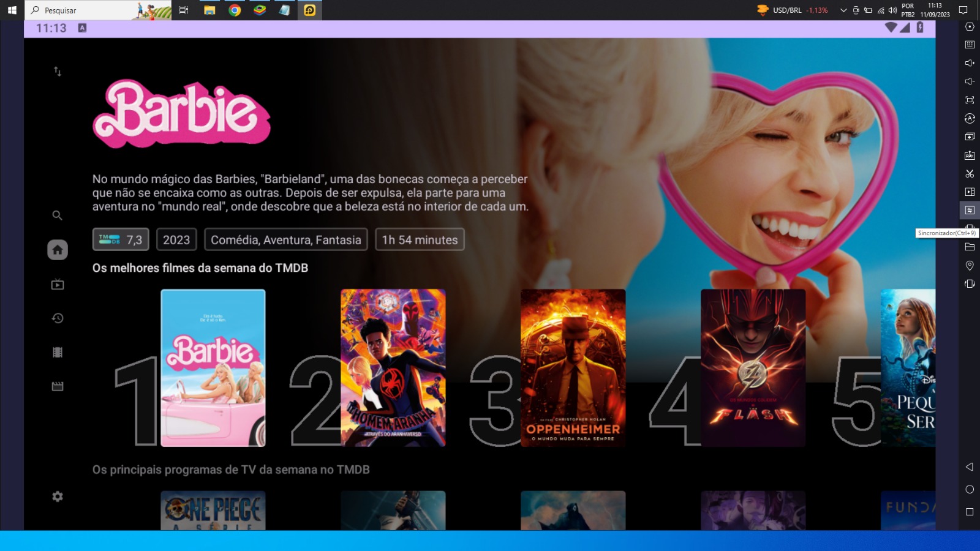Click the heading 'Os melhores filmes da semana do TMDB'

pos(200,268)
